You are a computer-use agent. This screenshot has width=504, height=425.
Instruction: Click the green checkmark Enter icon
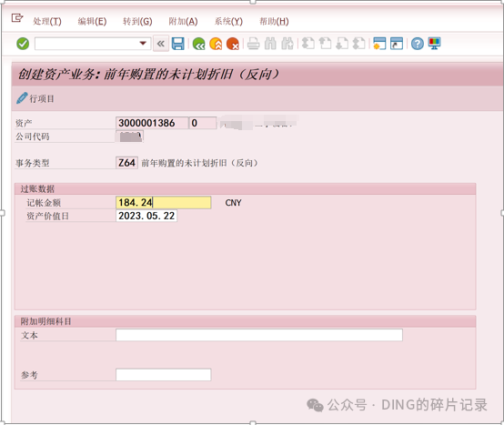tap(23, 44)
